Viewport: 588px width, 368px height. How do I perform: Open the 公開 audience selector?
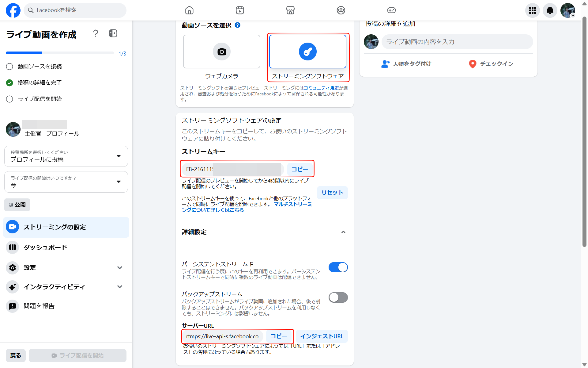point(17,205)
